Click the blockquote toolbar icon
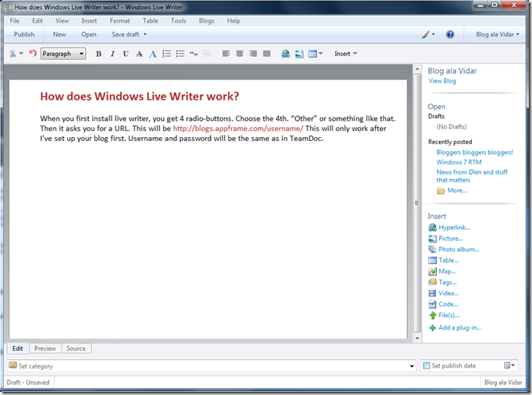Image resolution: width=532 pixels, height=395 pixels. pos(193,54)
